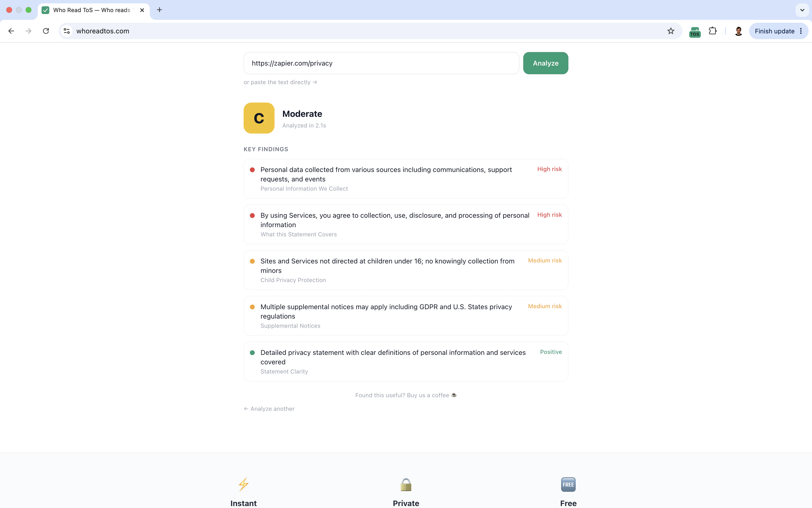Screen dimensions: 812x508
Task: Open the children under 16 finding card
Action: click(x=406, y=270)
